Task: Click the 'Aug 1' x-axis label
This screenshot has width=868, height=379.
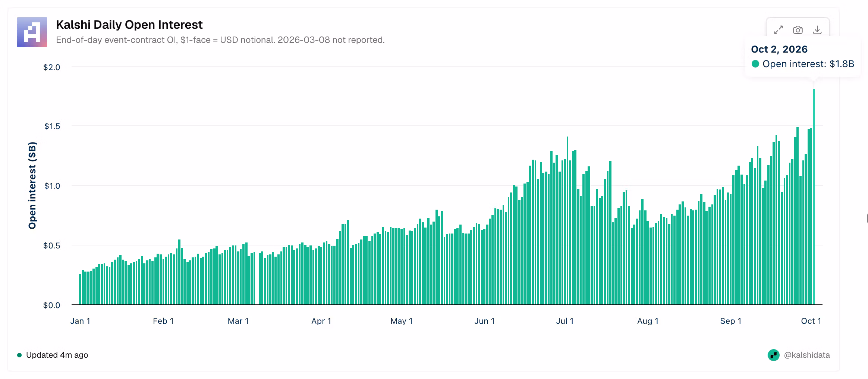Action: click(648, 321)
